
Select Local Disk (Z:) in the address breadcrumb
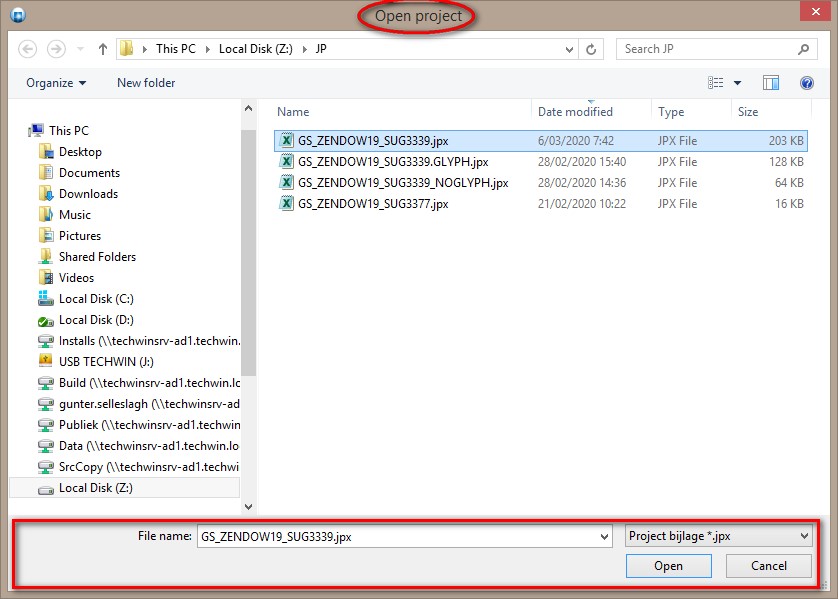tap(255, 49)
